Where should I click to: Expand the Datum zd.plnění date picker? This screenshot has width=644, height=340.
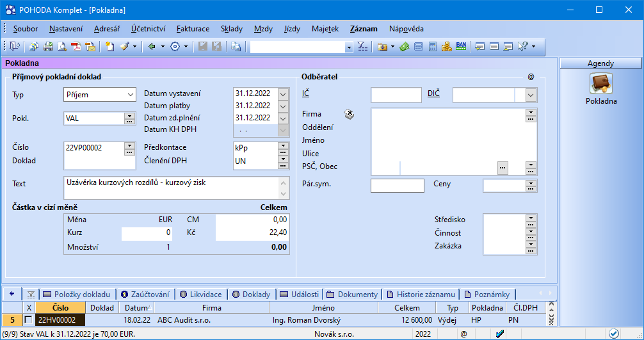(283, 118)
